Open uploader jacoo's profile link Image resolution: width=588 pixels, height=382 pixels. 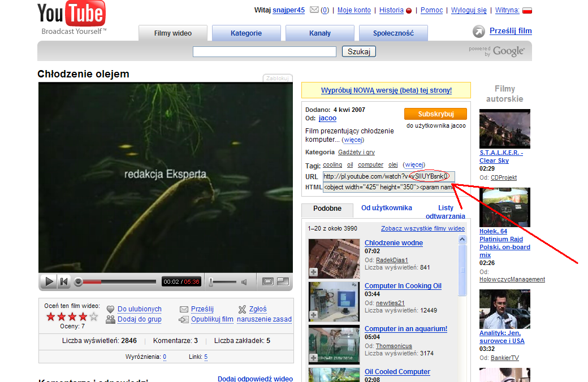click(x=327, y=119)
